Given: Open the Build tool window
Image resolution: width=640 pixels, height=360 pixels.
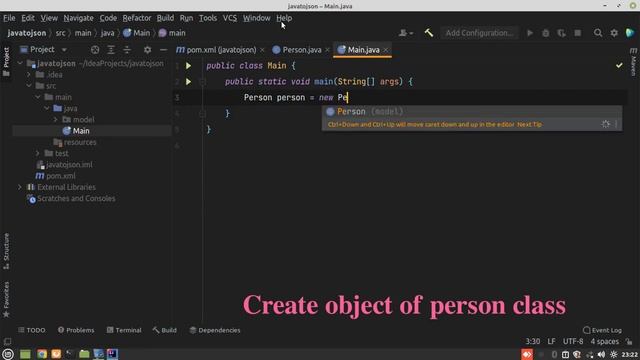Looking at the screenshot, I should click(x=164, y=330).
